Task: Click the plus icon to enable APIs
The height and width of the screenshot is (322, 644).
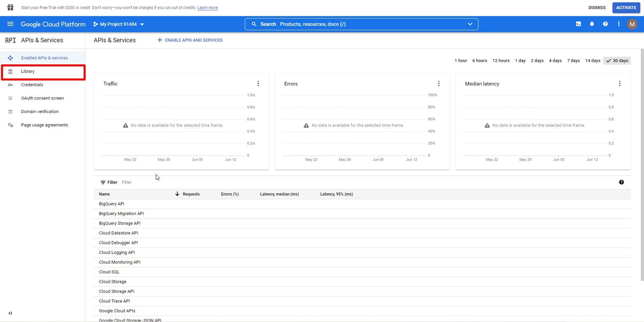Action: pos(160,40)
